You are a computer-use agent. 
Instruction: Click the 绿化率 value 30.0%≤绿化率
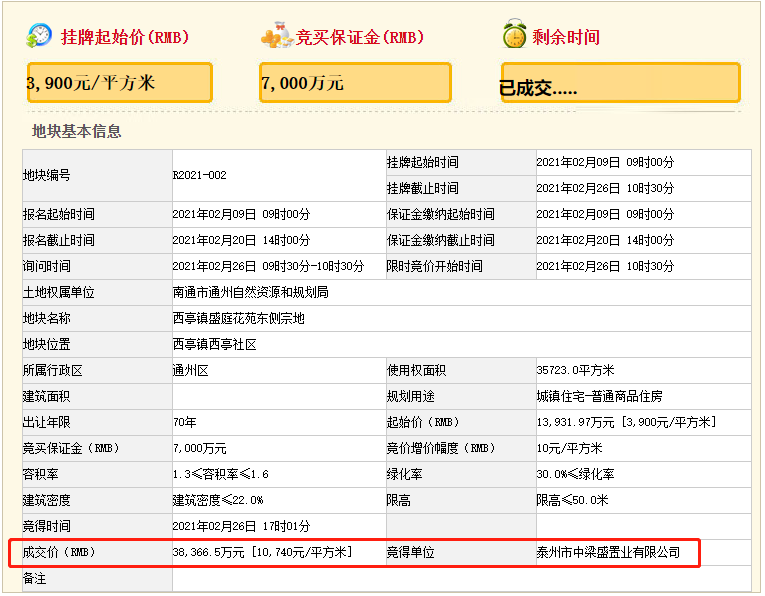click(x=575, y=475)
